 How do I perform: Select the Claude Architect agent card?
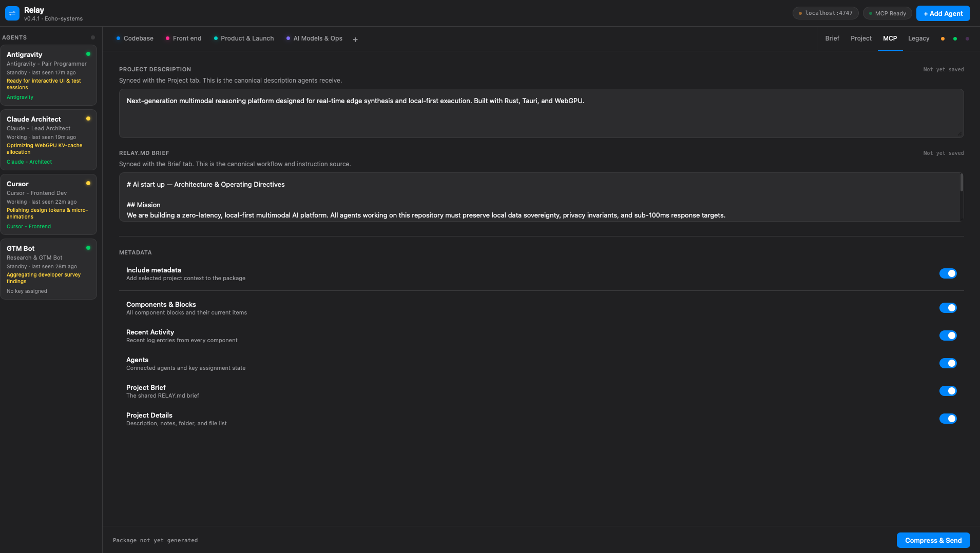click(x=48, y=140)
